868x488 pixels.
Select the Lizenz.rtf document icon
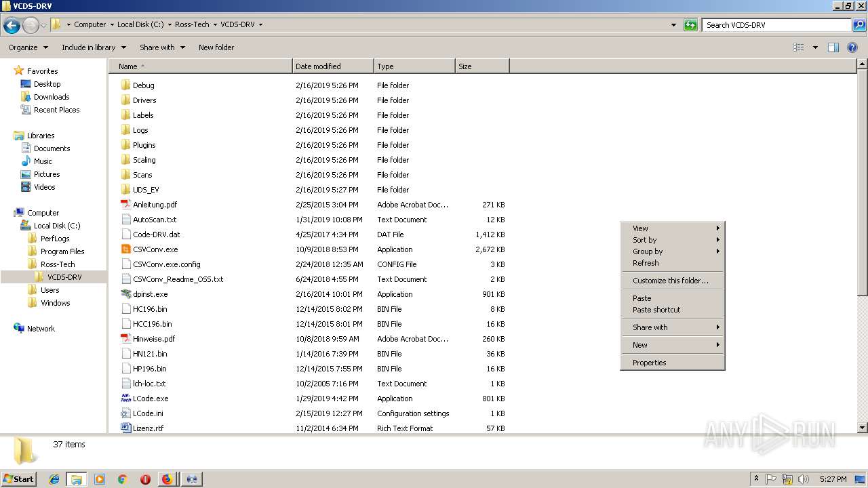coord(125,428)
